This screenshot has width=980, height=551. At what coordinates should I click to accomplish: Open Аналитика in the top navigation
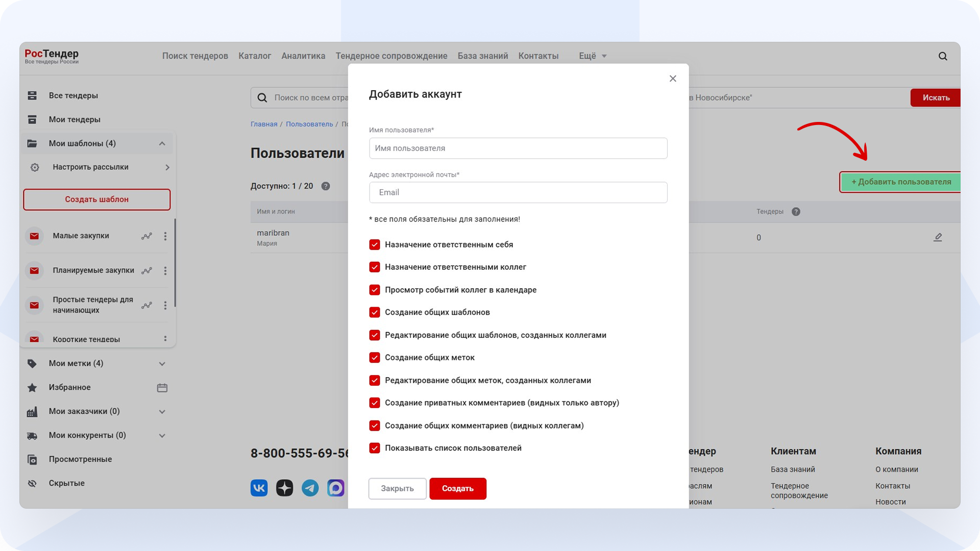[x=303, y=56]
